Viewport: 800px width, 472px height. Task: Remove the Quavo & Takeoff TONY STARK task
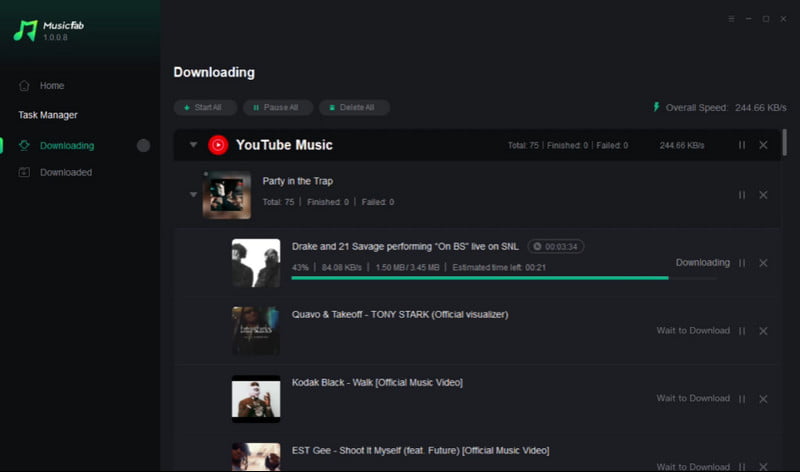[x=763, y=331]
